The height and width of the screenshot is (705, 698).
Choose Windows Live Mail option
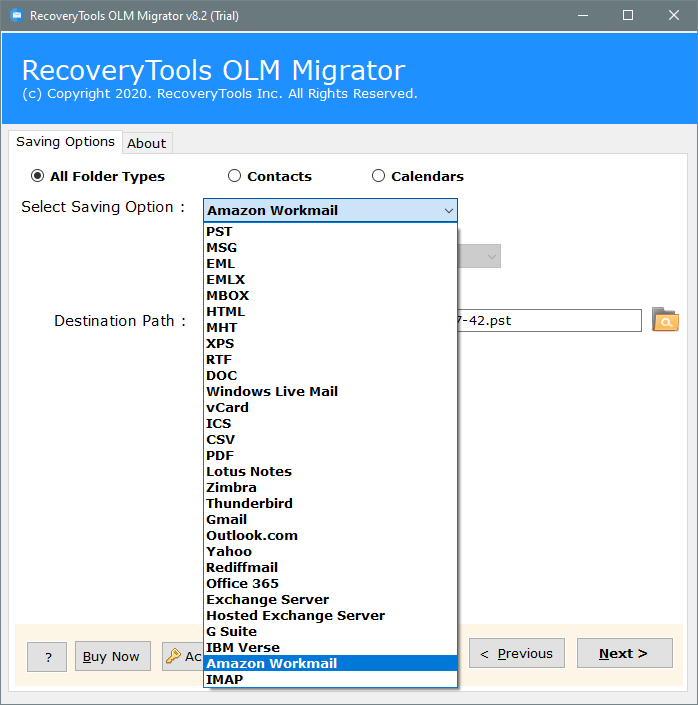point(331,392)
